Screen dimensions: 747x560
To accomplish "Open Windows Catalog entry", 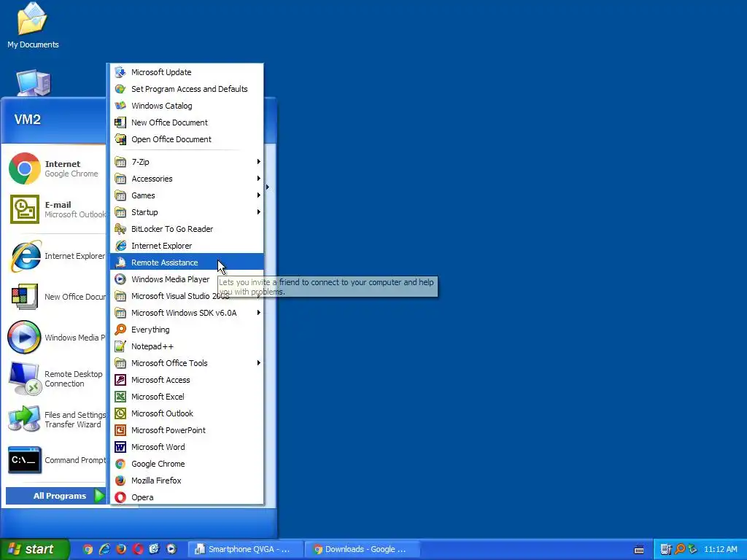I will tap(187, 106).
